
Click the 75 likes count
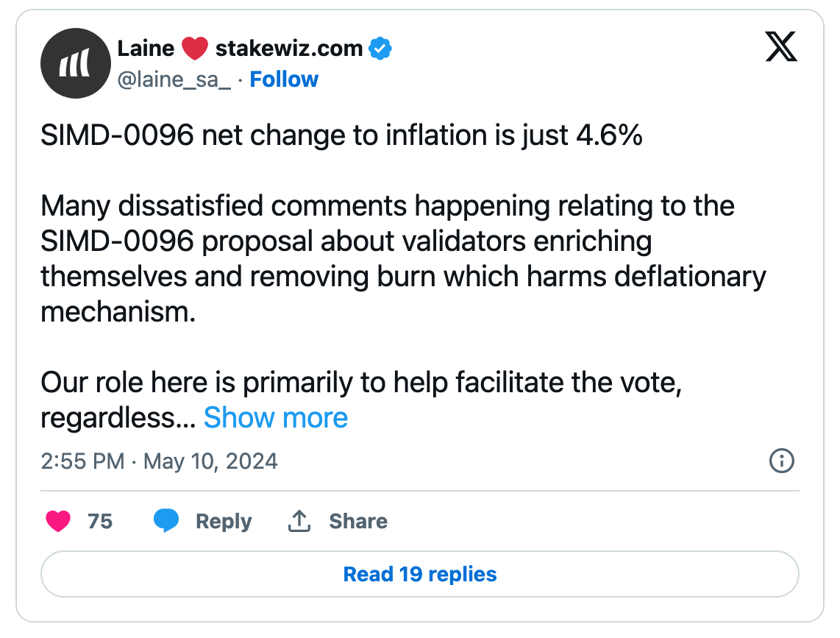[x=100, y=521]
